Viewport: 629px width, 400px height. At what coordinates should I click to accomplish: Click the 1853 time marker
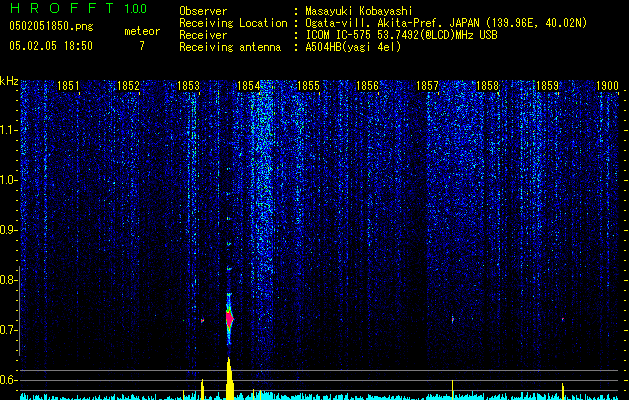point(188,86)
